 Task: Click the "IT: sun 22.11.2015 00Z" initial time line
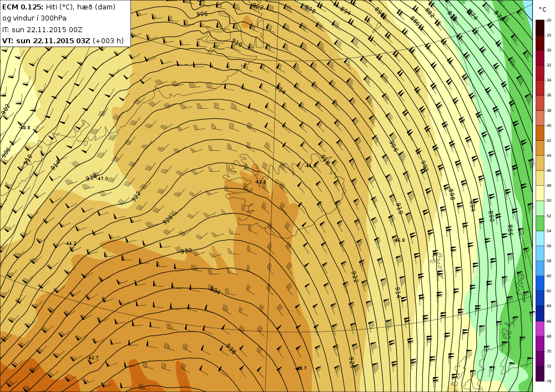42,29
